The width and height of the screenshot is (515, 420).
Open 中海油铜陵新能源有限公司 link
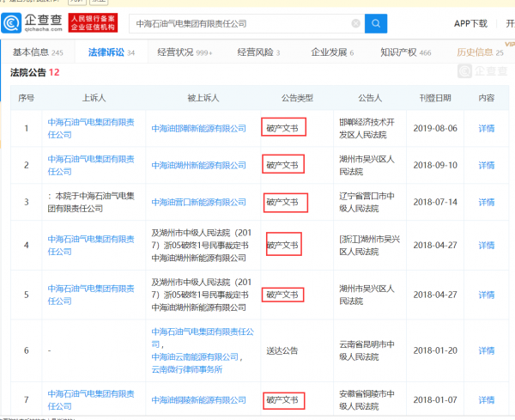tap(199, 400)
